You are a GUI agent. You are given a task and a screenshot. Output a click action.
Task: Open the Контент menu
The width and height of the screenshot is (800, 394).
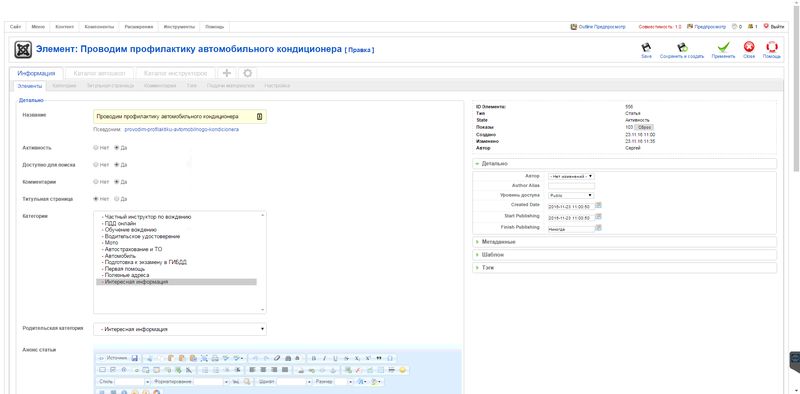(64, 27)
